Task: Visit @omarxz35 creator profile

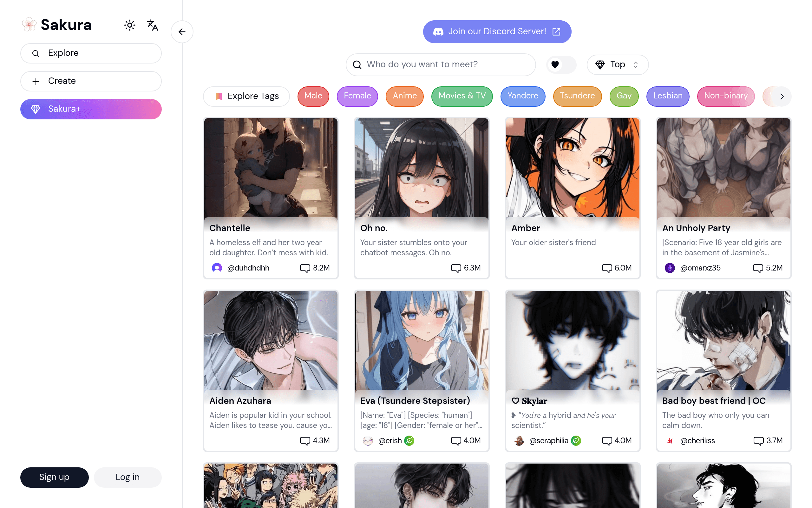Action: click(x=700, y=268)
